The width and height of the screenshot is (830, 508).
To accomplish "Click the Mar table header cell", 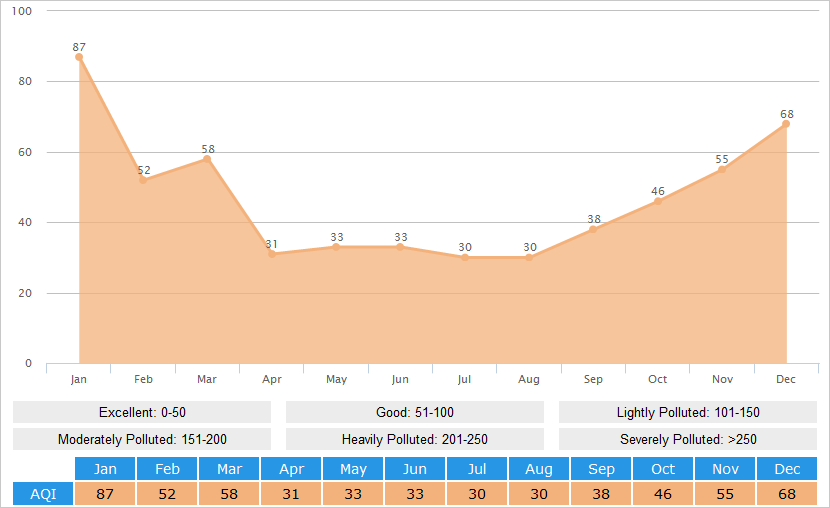I will (229, 469).
